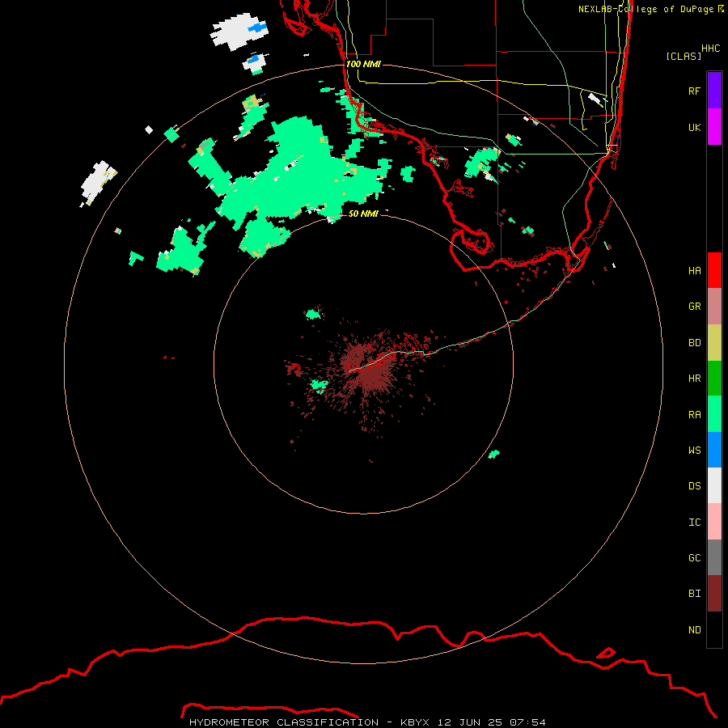This screenshot has height=728, width=728.
Task: Click the KBYX station identifier in caption
Action: click(415, 722)
